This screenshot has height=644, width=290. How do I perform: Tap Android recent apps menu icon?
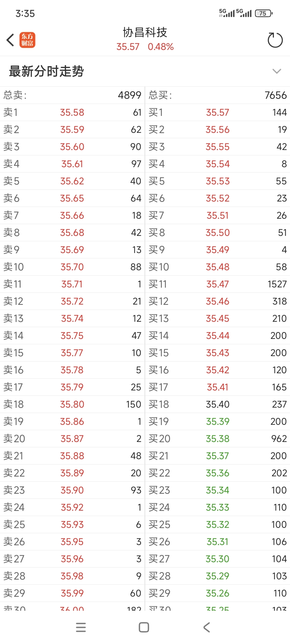point(81,627)
